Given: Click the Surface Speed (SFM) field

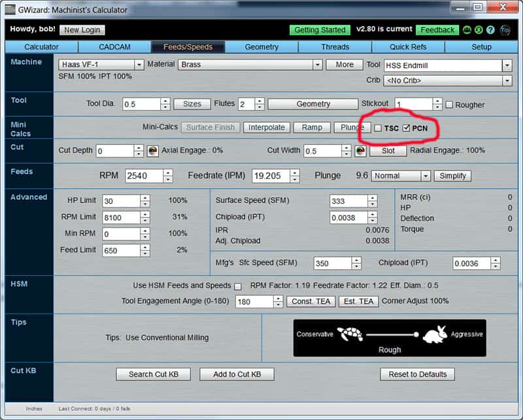Looking at the screenshot, I should (x=349, y=201).
